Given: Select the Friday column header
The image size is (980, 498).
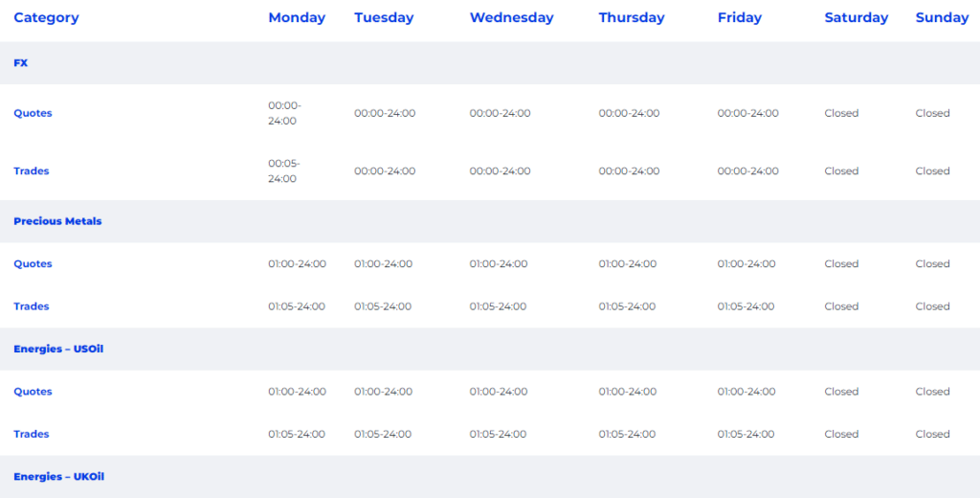Looking at the screenshot, I should coord(740,17).
